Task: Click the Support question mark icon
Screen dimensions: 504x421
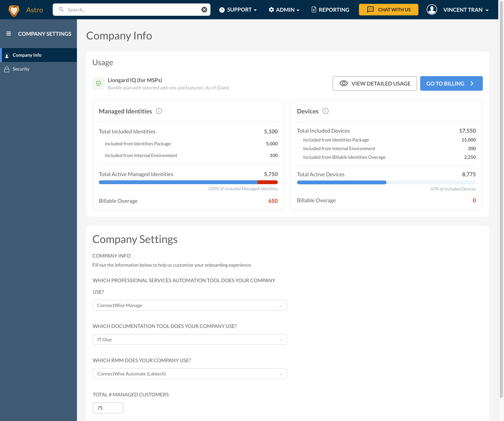Action: pyautogui.click(x=222, y=10)
